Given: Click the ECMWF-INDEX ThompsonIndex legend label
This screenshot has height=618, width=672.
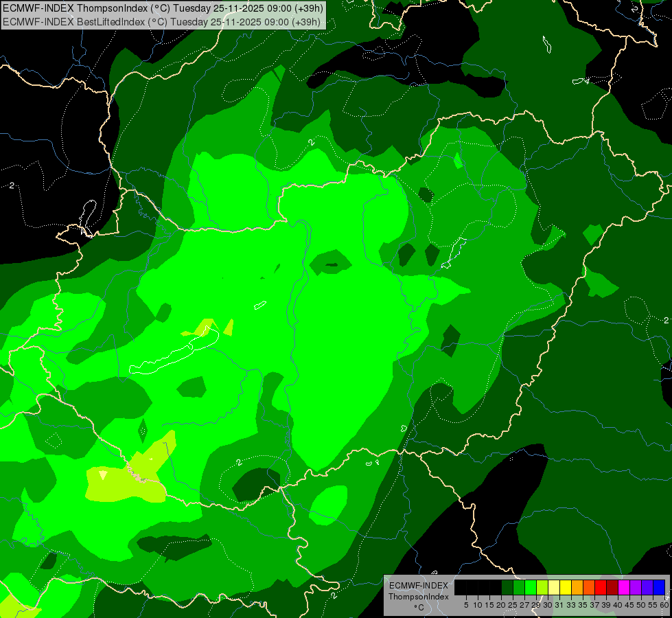Looking at the screenshot, I should [x=419, y=591].
